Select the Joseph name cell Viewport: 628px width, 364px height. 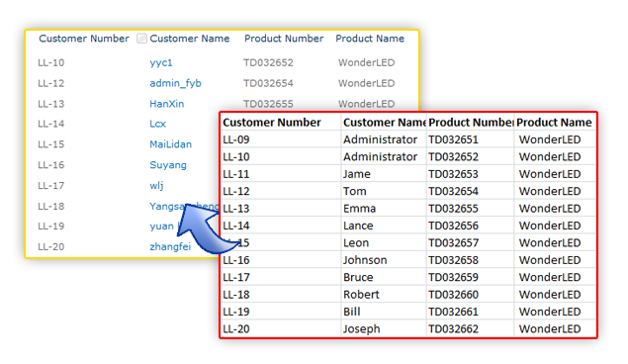coord(384,329)
